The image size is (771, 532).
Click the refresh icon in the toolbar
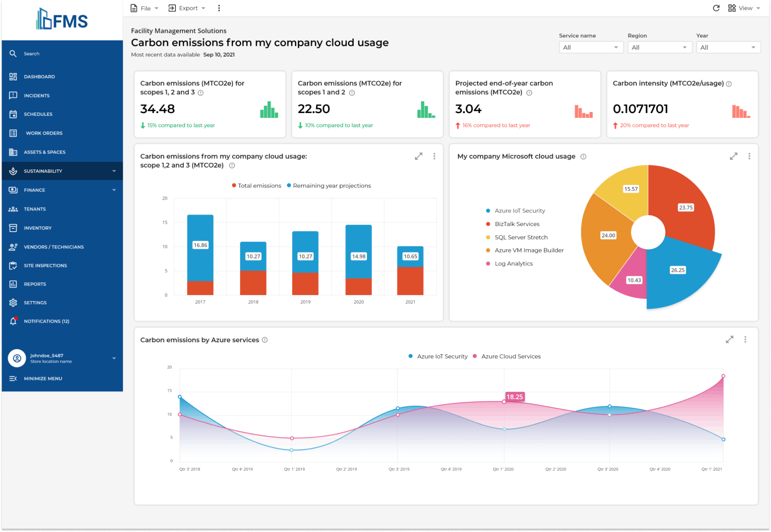(x=716, y=8)
